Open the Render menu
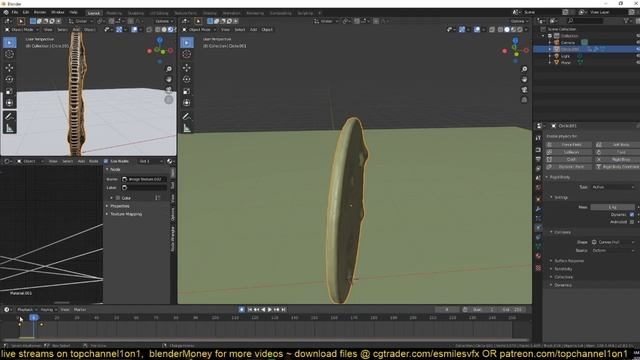Viewport: 640px width, 360px height. [40, 13]
